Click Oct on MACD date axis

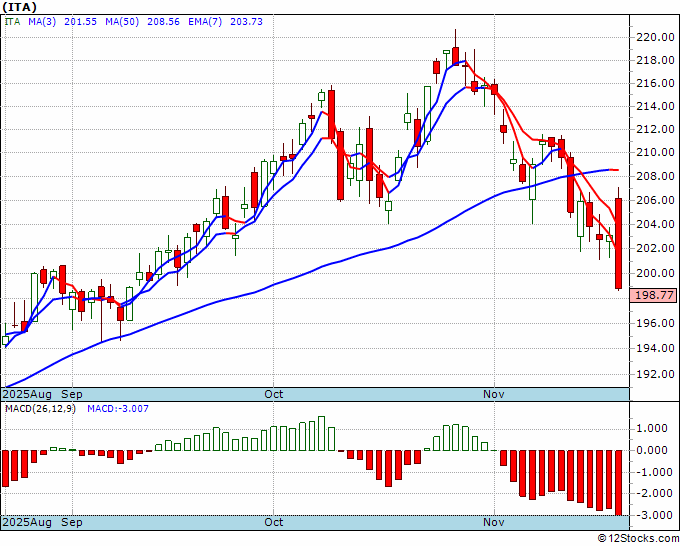pos(274,522)
